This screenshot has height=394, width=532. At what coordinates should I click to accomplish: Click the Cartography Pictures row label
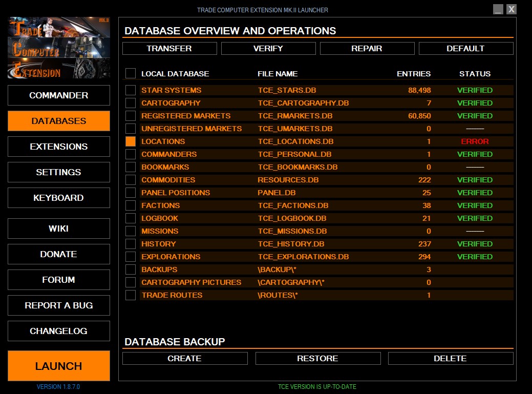click(191, 282)
